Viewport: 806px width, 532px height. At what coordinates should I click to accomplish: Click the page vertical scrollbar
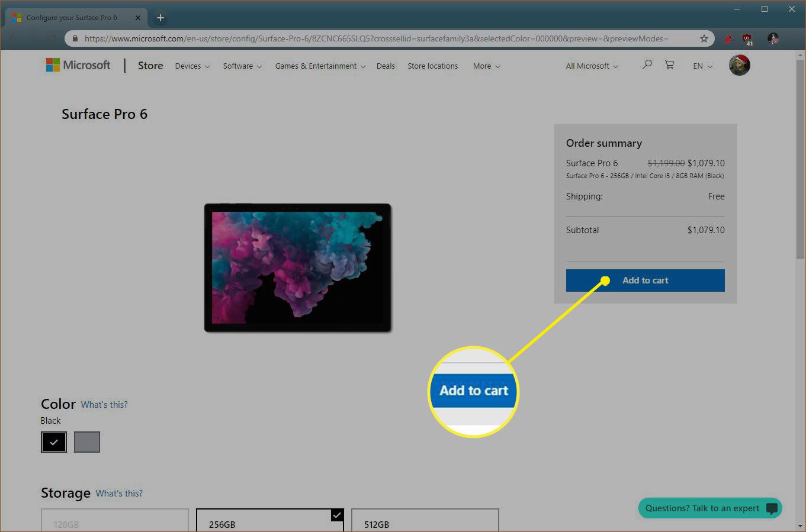click(801, 160)
